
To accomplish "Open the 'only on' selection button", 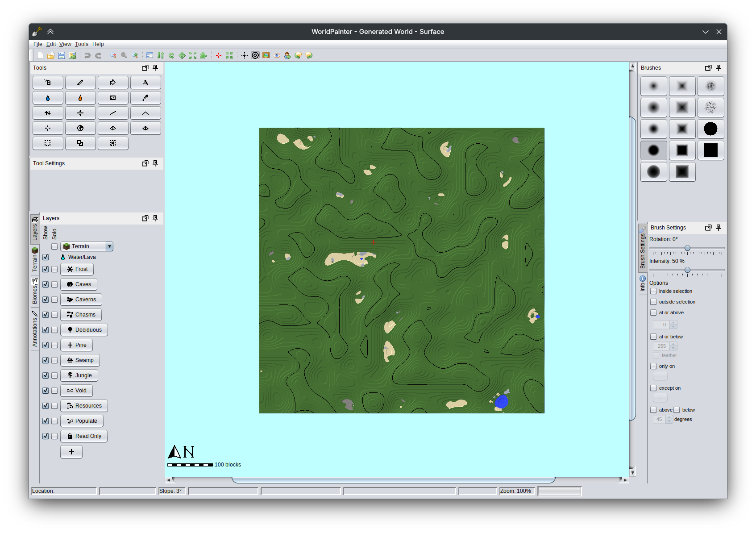I will coord(660,376).
